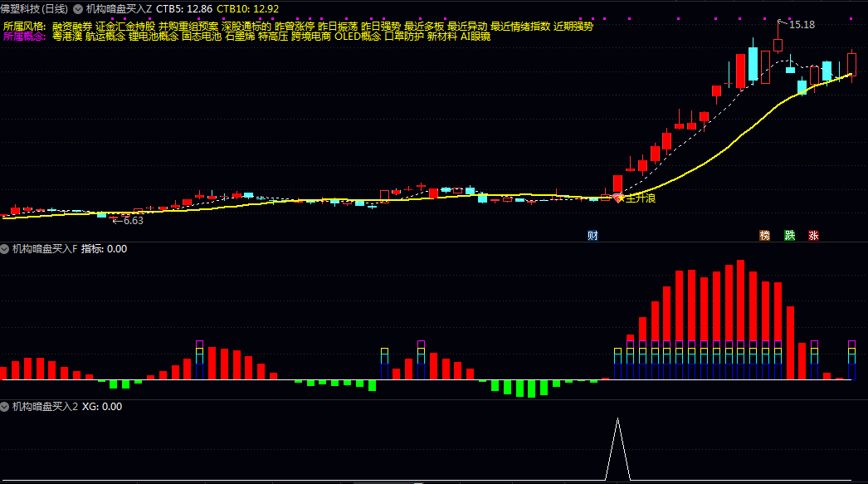Click the 6.63 low price label

pos(133,220)
